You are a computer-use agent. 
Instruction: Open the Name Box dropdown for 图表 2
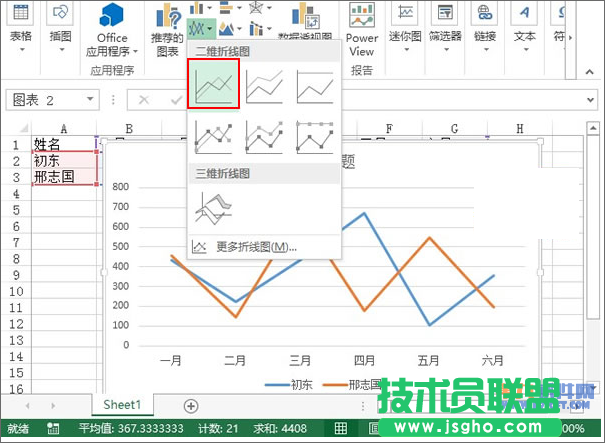click(90, 99)
